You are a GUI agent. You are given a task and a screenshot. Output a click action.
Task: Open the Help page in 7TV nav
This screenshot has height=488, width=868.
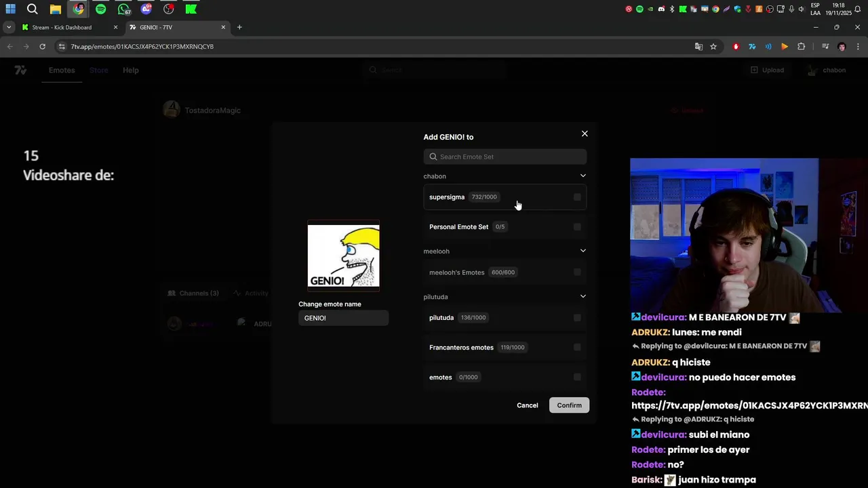(131, 70)
